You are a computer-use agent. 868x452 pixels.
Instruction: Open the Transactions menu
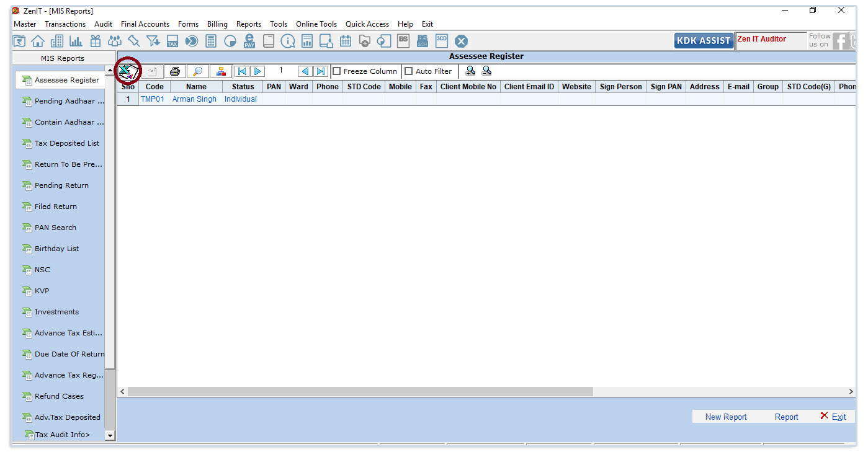[x=65, y=24]
